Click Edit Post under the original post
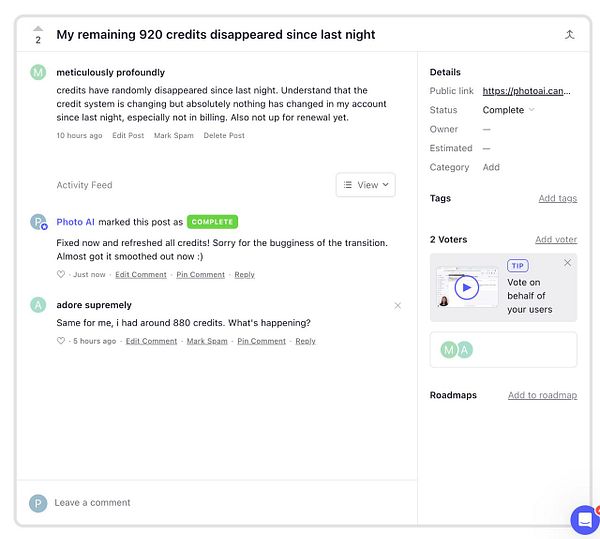Image resolution: width=600 pixels, height=539 pixels. [128, 135]
